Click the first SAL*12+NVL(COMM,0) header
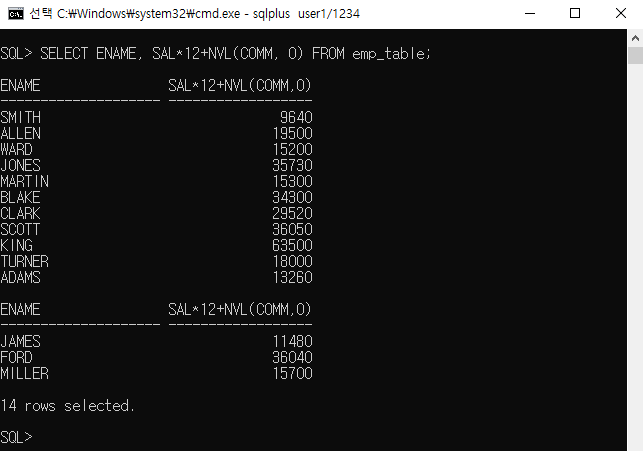This screenshot has height=451, width=643. (x=240, y=86)
